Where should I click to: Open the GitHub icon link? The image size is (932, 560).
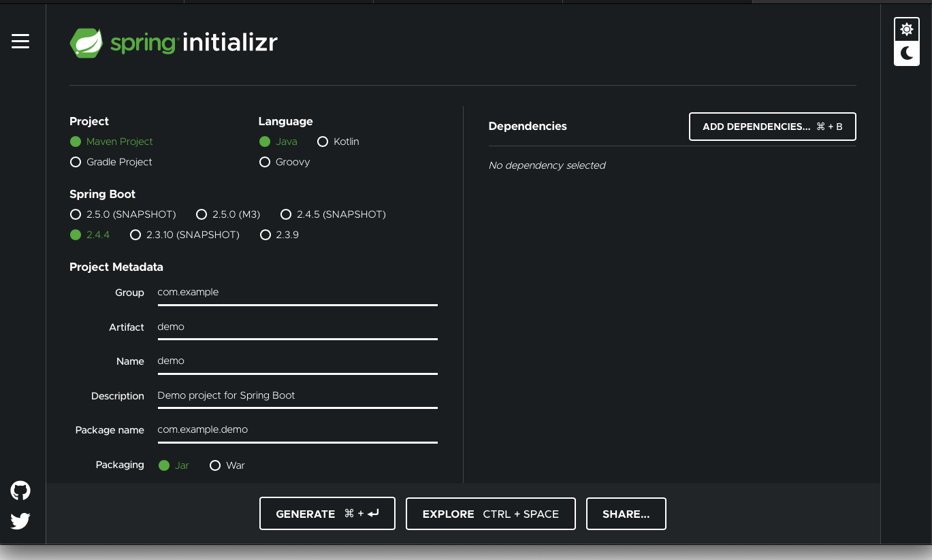tap(20, 491)
